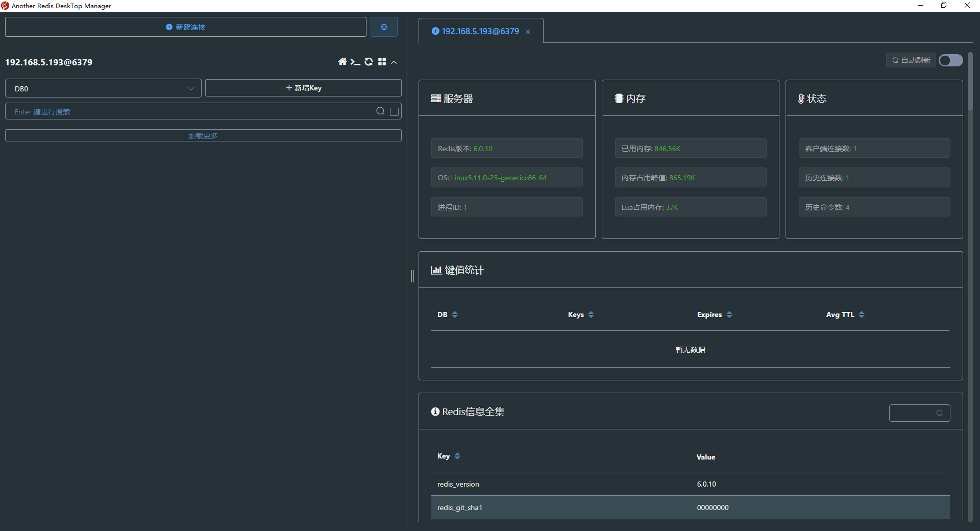Open the DB0 database dropdown
Viewport: 980px width, 531px height.
[103, 88]
